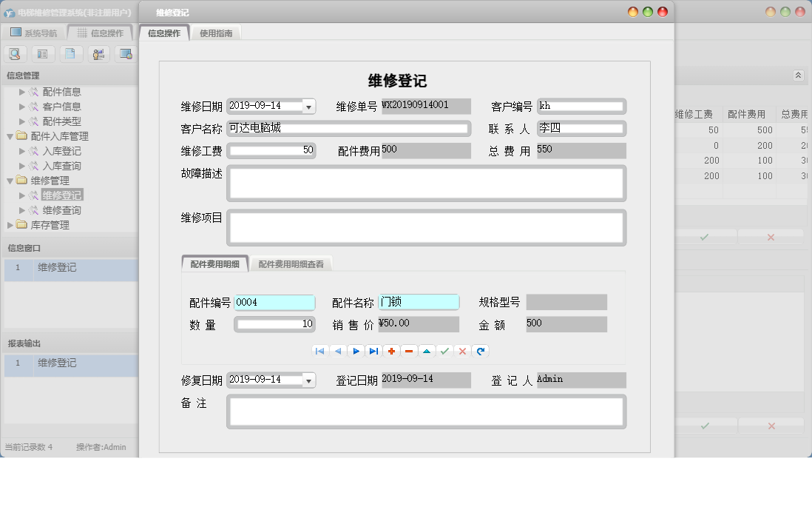Screen dimensions: 812x507
Task: Open the 维修日期 date picker dropdown
Action: [308, 106]
